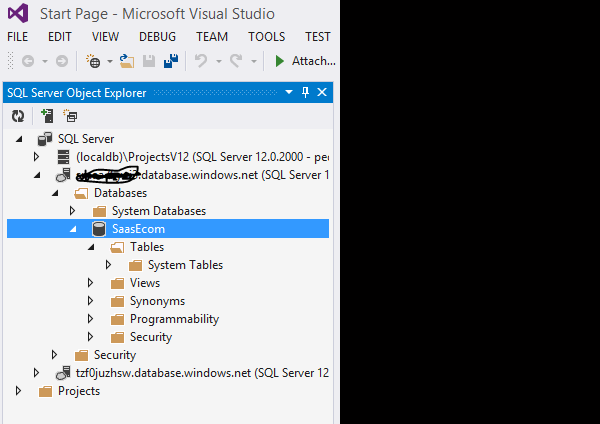
Task: Expand the Programmability folder node
Action: click(x=90, y=318)
